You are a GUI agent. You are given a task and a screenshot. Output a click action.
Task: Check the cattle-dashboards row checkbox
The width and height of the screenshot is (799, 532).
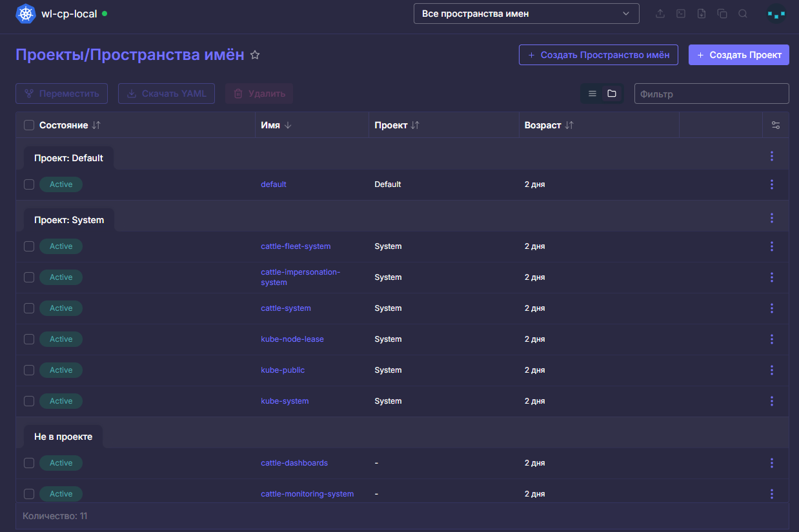point(29,463)
